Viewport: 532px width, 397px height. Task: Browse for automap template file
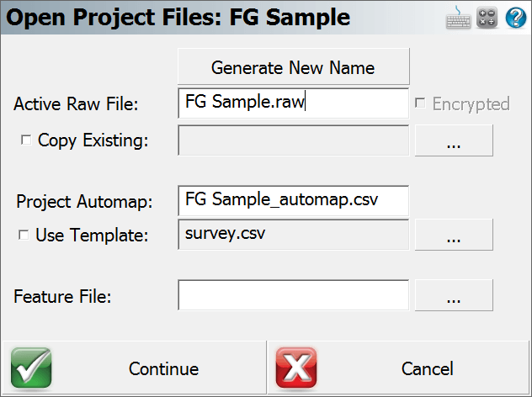454,235
